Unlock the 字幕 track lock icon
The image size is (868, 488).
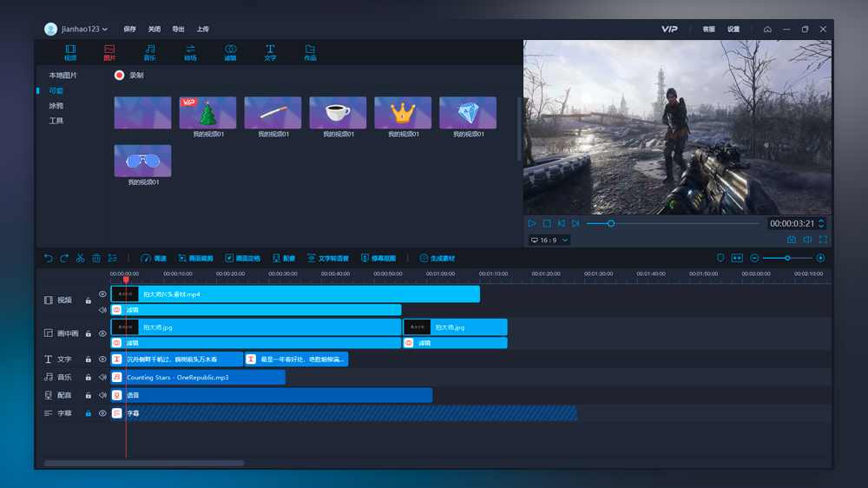[88, 413]
